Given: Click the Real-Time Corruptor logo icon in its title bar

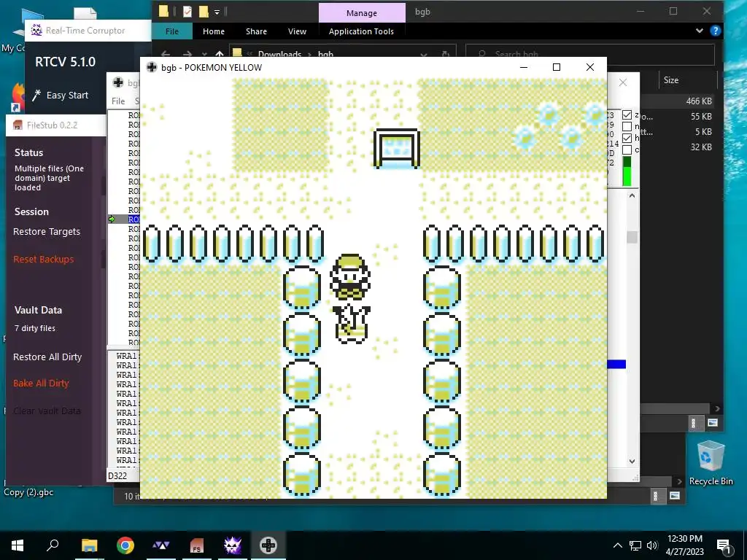Looking at the screenshot, I should [36, 30].
